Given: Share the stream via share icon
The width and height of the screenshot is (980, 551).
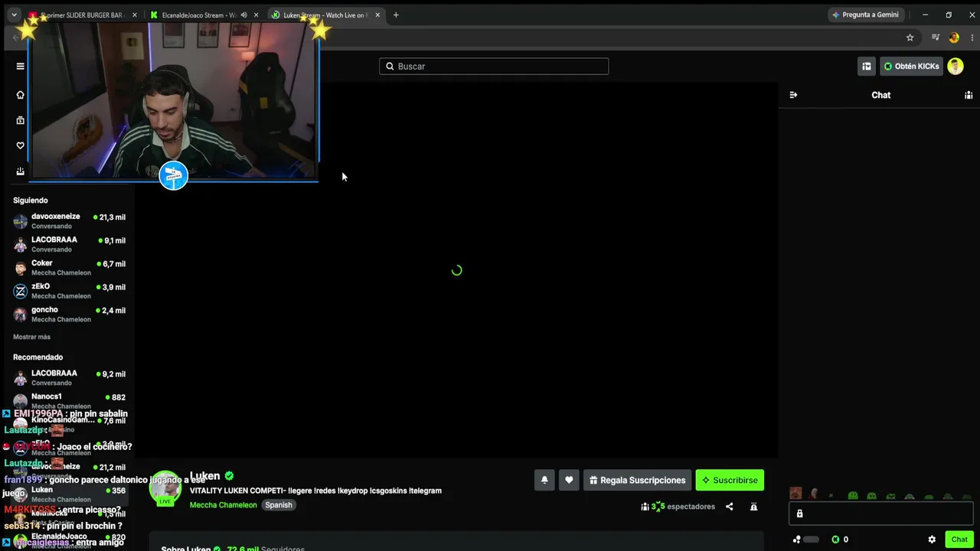Looking at the screenshot, I should click(729, 507).
